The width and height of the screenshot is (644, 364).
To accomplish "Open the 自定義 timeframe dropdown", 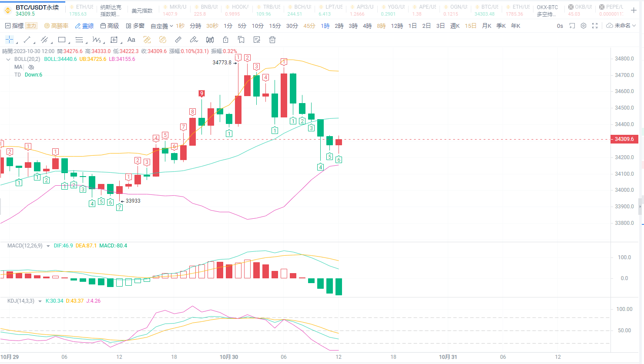I will coord(159,26).
